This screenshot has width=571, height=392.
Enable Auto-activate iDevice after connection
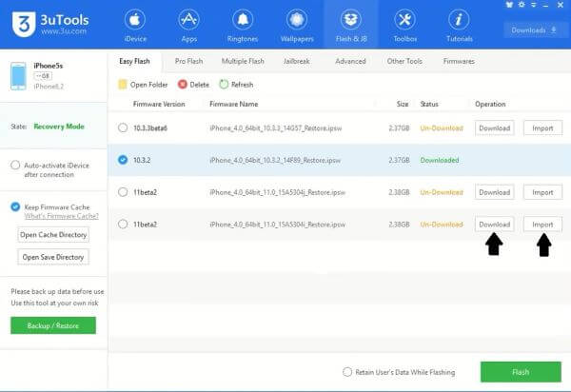click(x=15, y=165)
